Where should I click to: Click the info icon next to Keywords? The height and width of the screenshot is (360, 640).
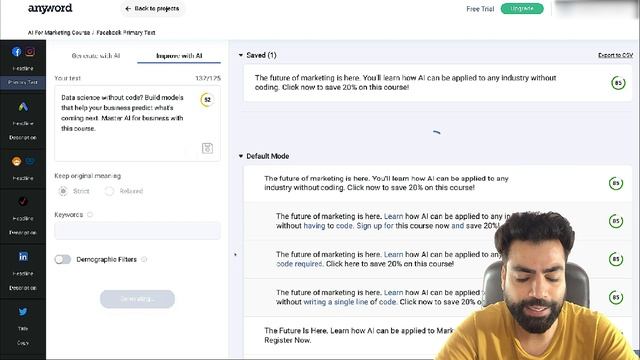pos(90,215)
